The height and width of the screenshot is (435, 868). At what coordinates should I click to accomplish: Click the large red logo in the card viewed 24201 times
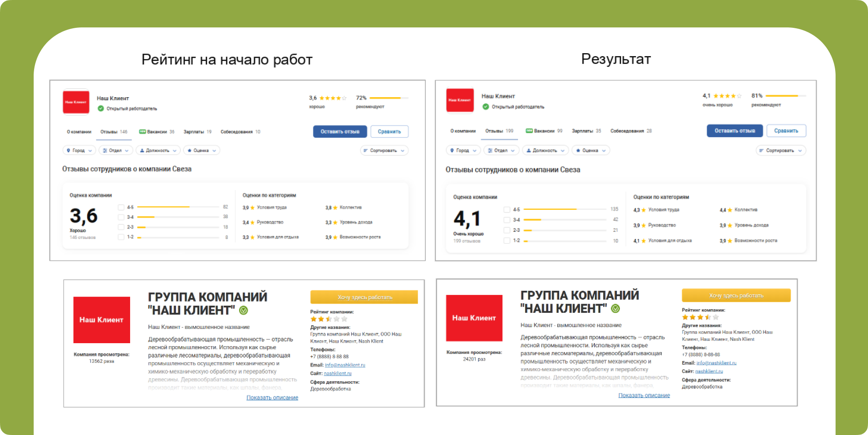tap(474, 318)
